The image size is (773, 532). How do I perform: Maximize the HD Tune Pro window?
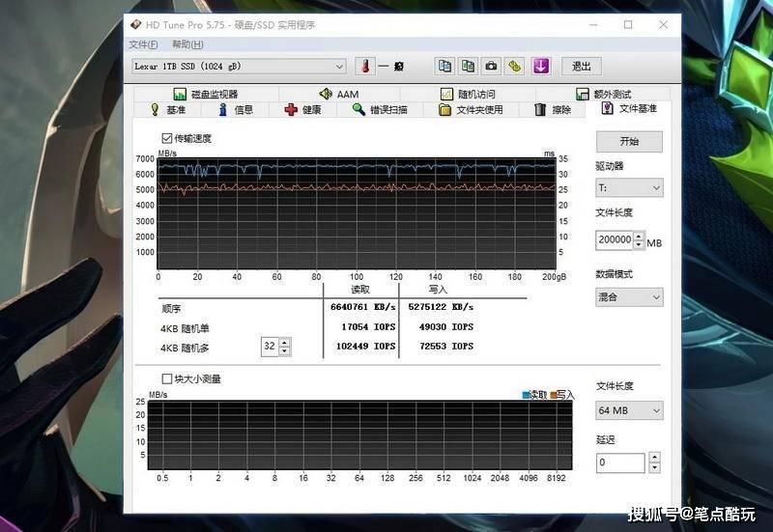coord(628,25)
